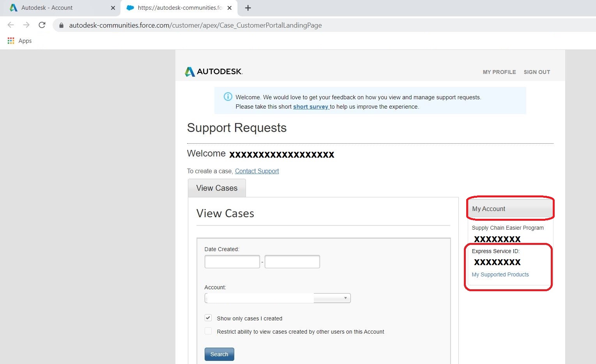Enable 'Restrict ability to view cases' option

coord(208,331)
